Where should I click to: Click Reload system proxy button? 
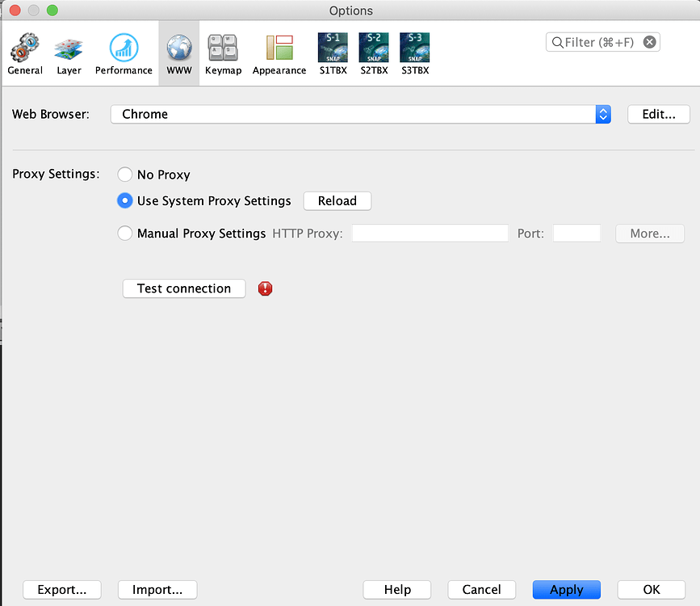click(x=337, y=200)
